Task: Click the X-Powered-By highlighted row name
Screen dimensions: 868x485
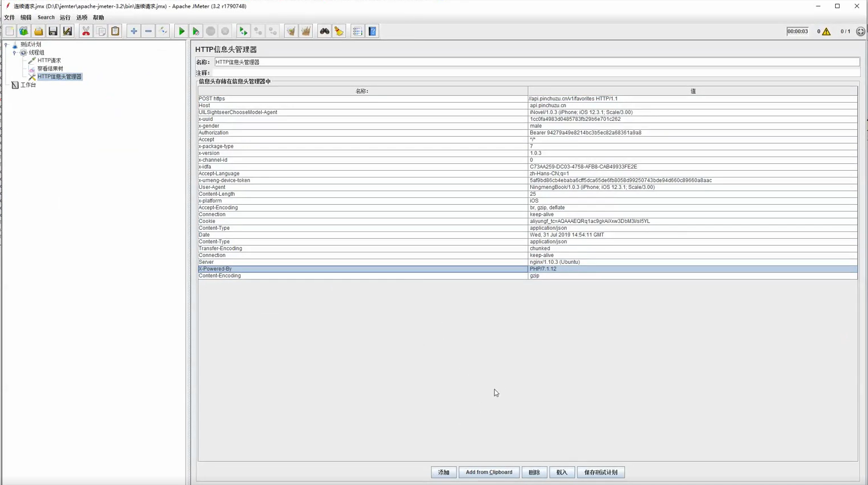Action: click(x=363, y=269)
